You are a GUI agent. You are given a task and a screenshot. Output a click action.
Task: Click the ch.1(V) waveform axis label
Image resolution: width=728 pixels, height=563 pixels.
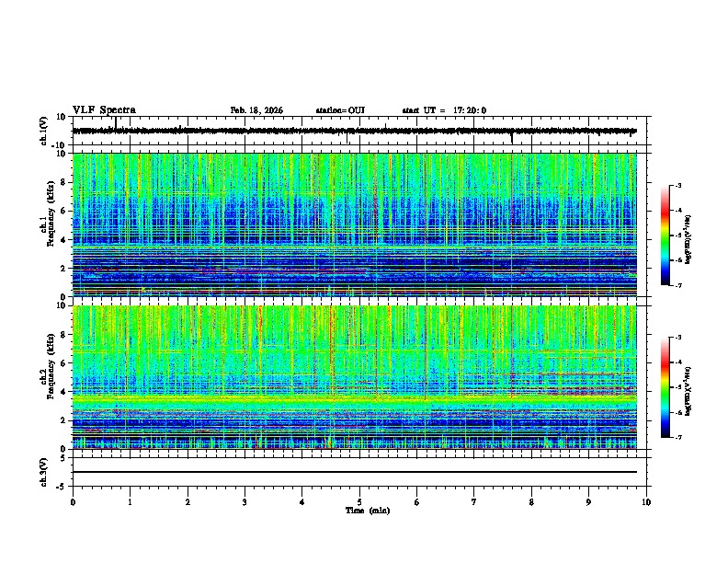(x=44, y=131)
